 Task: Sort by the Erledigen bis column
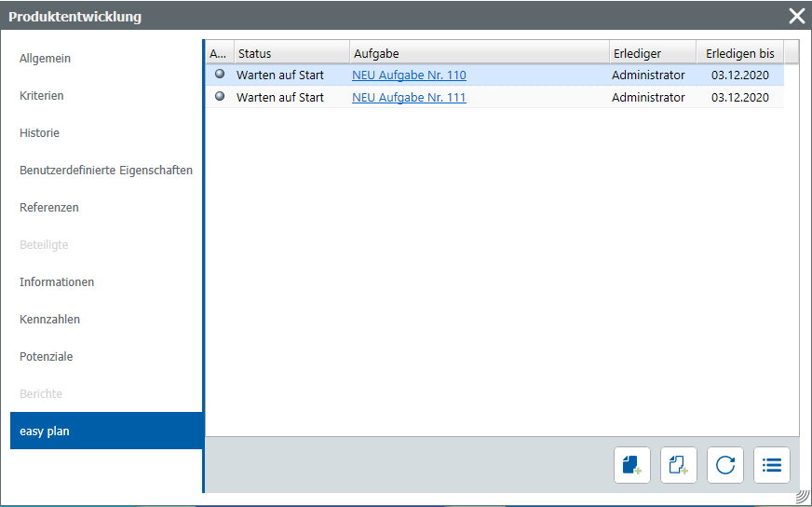[x=739, y=53]
